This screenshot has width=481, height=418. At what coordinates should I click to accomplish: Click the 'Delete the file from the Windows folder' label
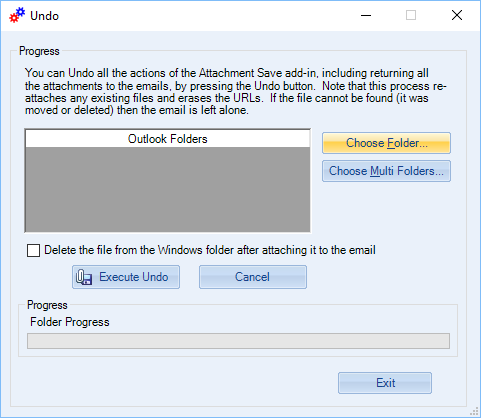pyautogui.click(x=210, y=250)
